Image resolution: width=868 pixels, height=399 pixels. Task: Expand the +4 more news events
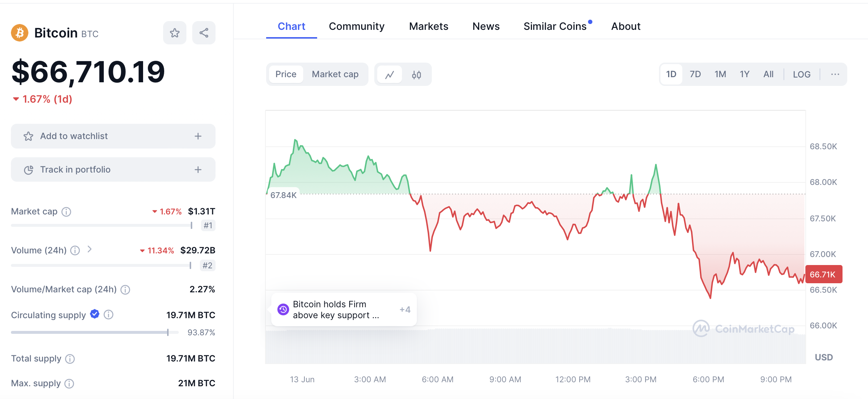click(405, 309)
